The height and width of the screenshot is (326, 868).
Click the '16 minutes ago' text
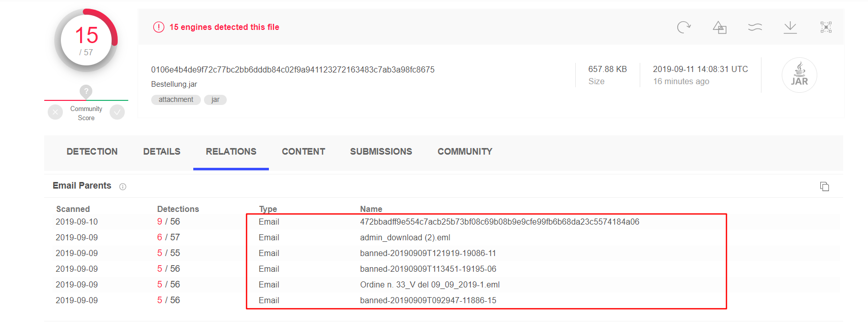pyautogui.click(x=681, y=82)
